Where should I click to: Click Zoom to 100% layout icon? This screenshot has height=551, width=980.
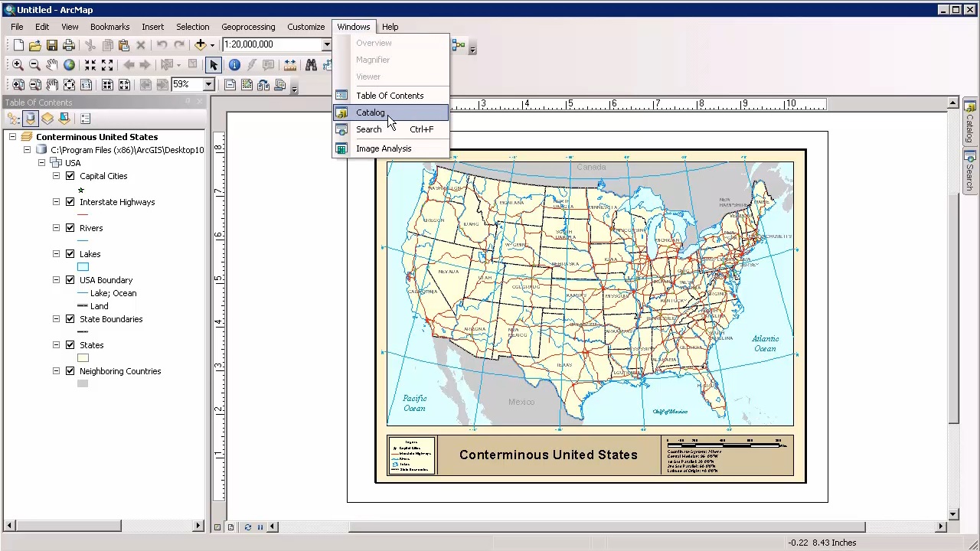pyautogui.click(x=86, y=85)
